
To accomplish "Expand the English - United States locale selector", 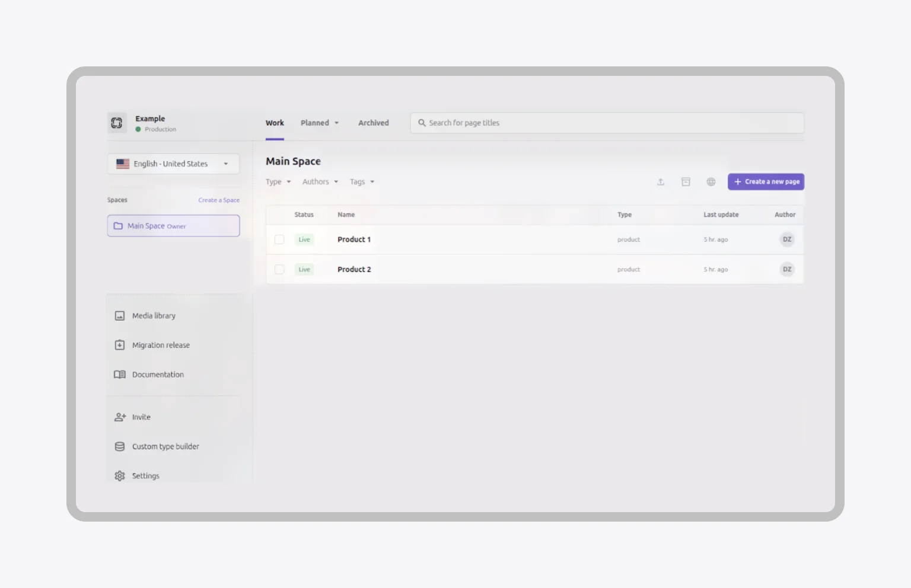I will (173, 164).
